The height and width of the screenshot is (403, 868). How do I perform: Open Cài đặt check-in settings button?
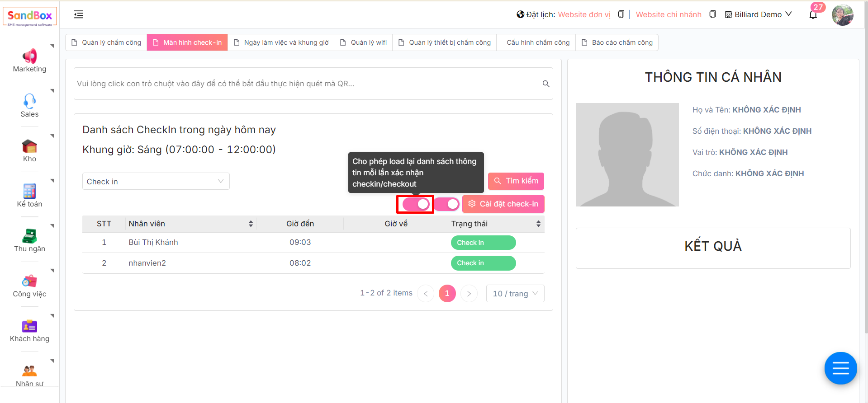point(503,204)
